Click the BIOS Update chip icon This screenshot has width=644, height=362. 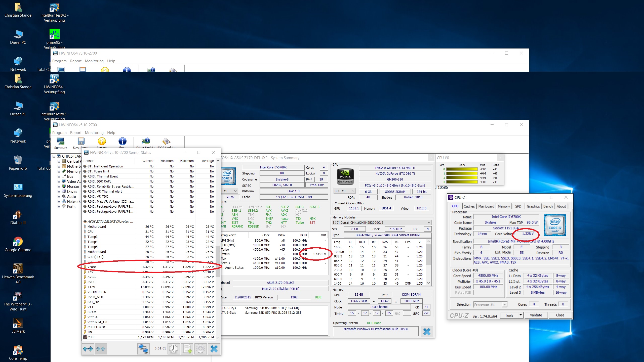(x=166, y=141)
